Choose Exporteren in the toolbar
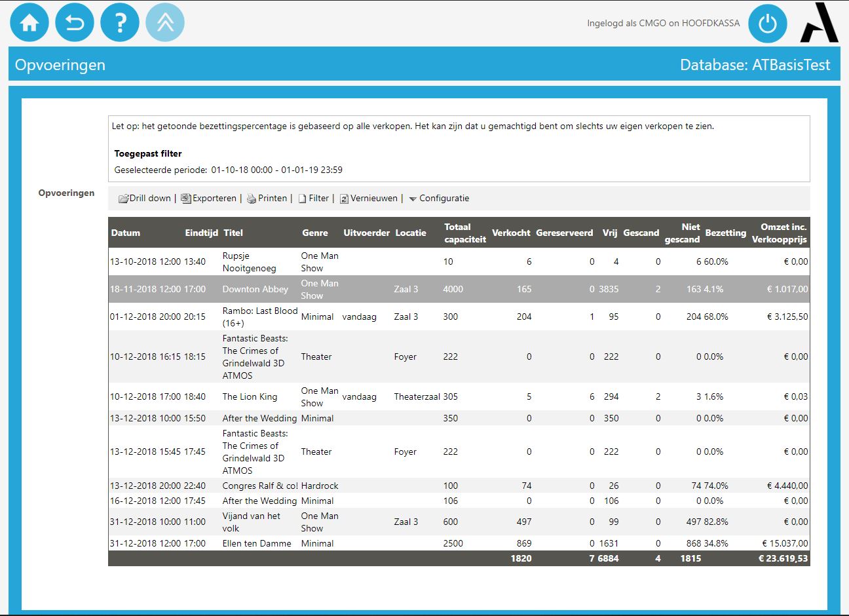849x616 pixels. pyautogui.click(x=214, y=198)
